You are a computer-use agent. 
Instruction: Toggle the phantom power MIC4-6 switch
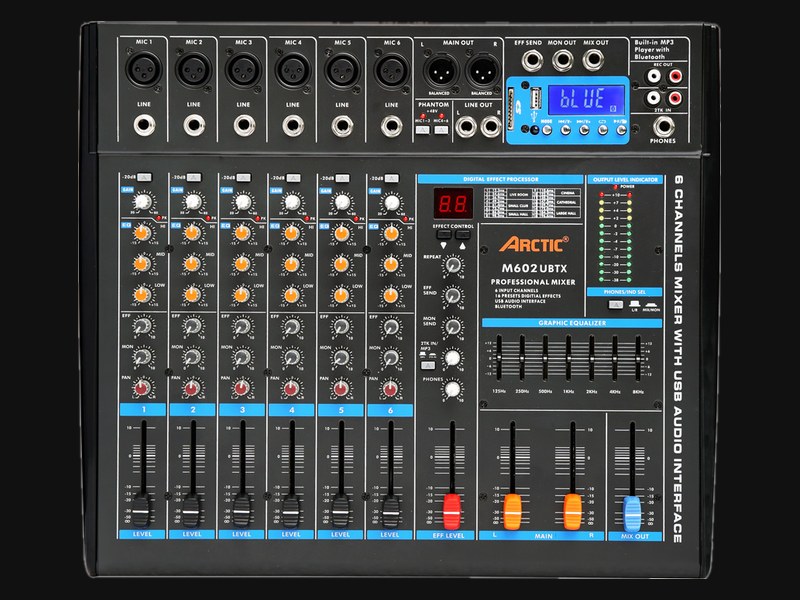[x=441, y=130]
